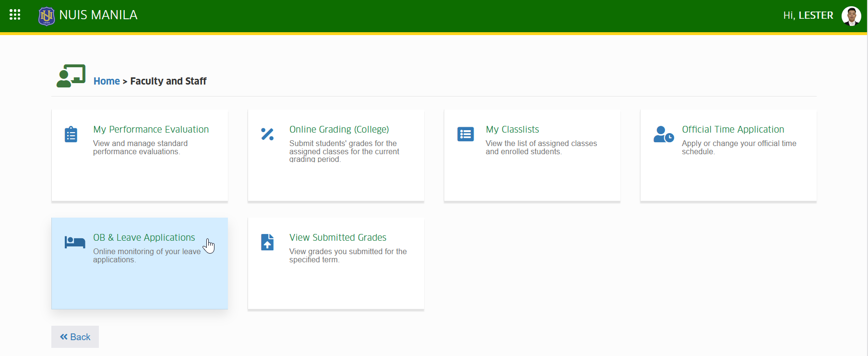Image resolution: width=868 pixels, height=356 pixels.
Task: Click the user clock icon for Official Time
Action: [664, 135]
